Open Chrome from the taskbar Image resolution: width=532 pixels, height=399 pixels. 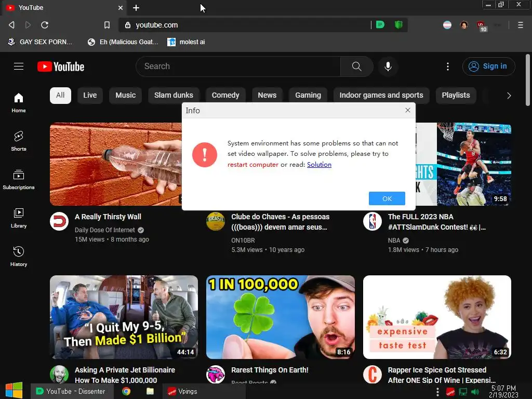click(126, 391)
